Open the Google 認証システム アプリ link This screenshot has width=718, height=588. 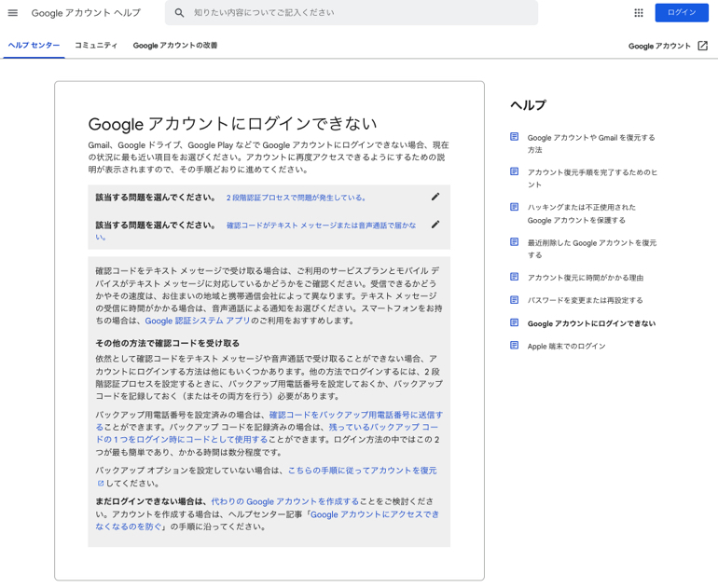click(198, 321)
